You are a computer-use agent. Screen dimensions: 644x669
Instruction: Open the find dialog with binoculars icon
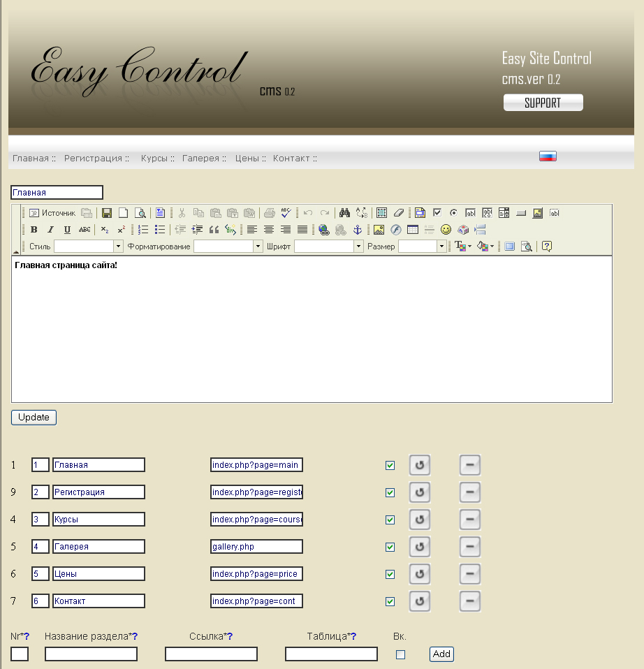point(343,213)
